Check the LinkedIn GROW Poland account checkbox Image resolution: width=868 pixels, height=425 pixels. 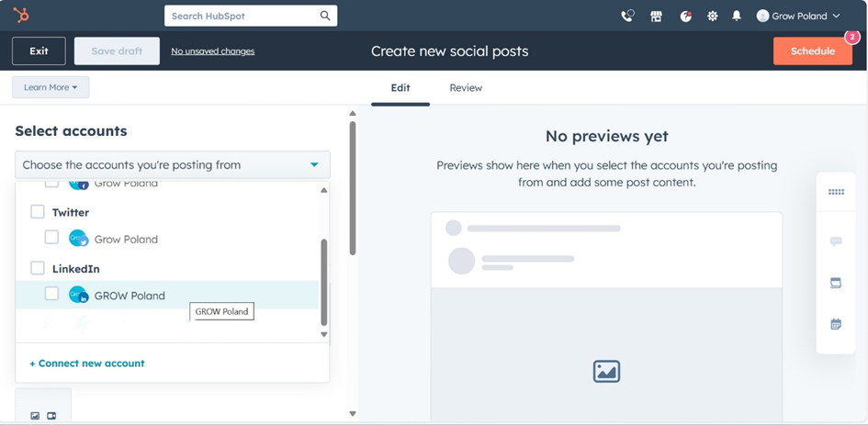pyautogui.click(x=51, y=294)
